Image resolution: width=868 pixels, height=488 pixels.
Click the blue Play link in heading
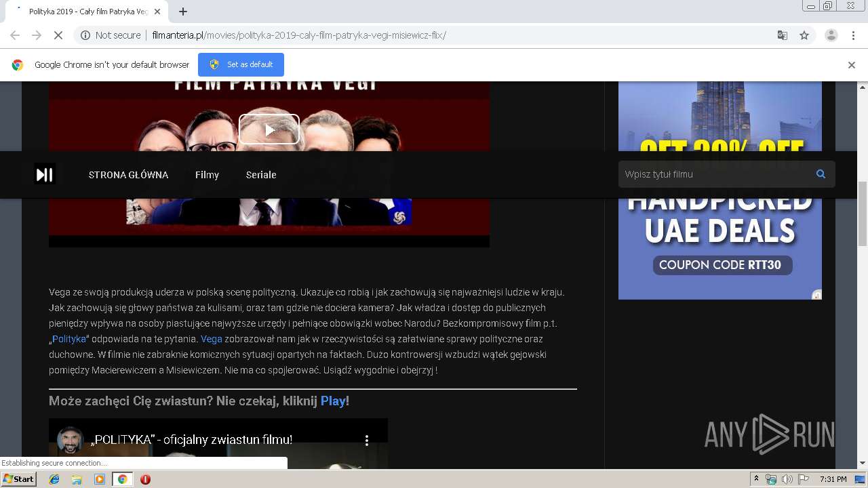click(x=333, y=401)
